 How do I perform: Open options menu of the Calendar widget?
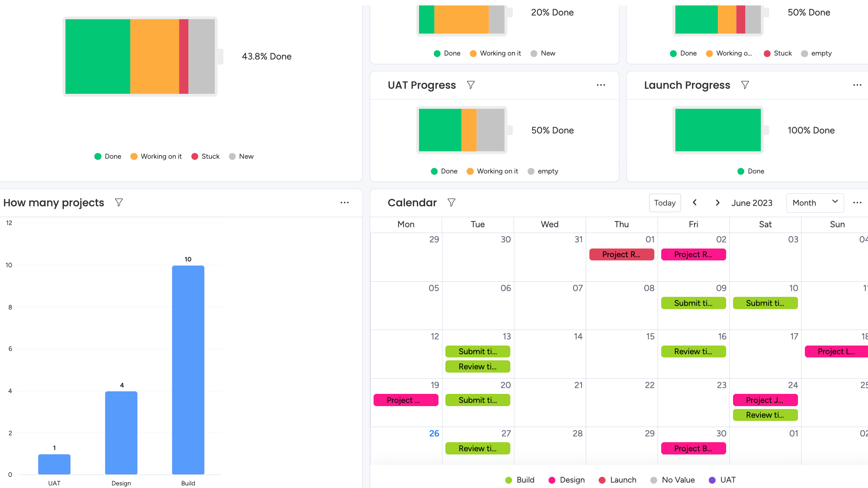(x=857, y=202)
